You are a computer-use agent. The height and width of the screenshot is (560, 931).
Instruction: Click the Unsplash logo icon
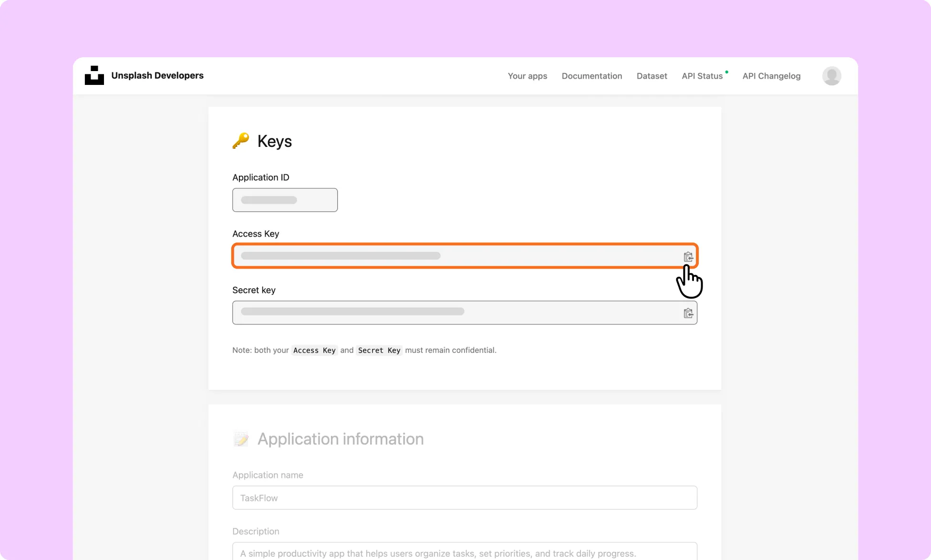point(94,75)
